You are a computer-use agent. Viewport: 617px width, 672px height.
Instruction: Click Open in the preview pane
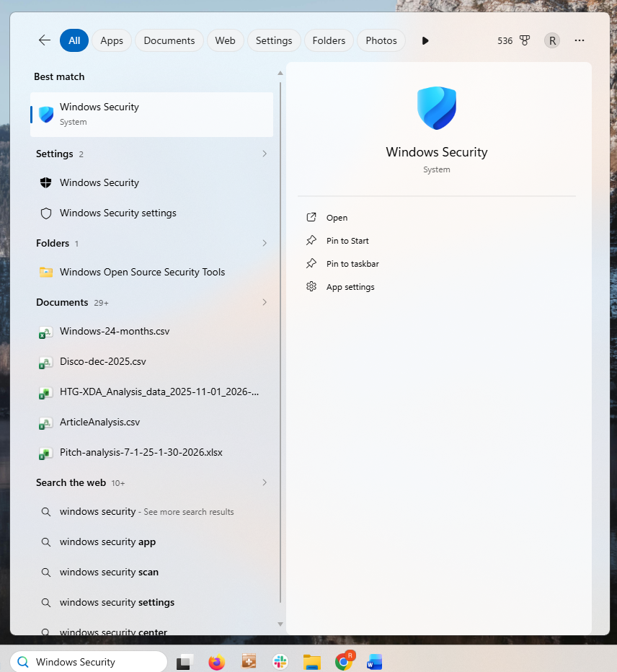pos(337,218)
